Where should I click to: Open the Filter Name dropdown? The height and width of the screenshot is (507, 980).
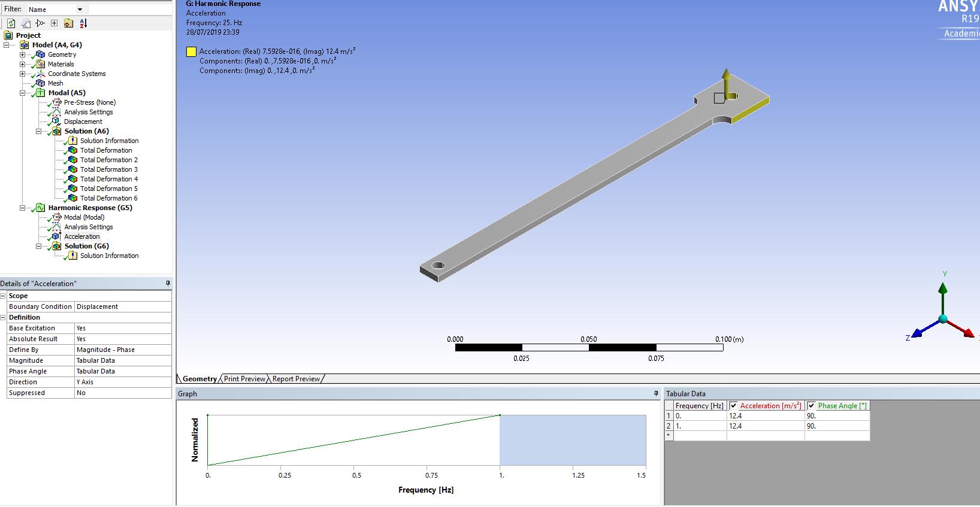[x=80, y=10]
